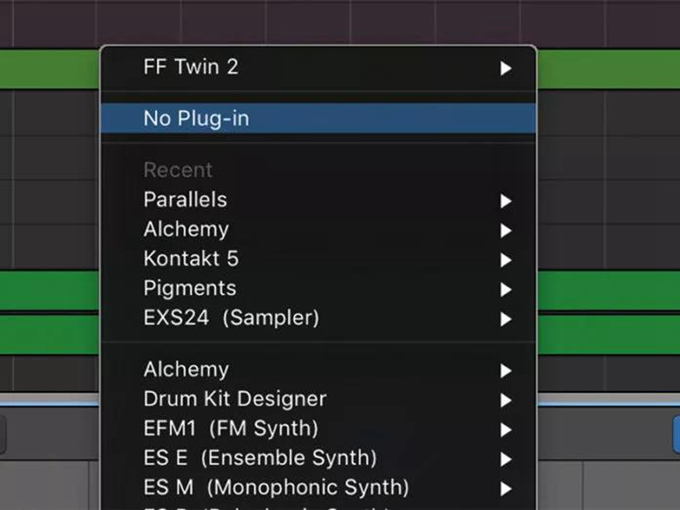
Task: Expand the Parallels submenu arrow
Action: point(506,201)
